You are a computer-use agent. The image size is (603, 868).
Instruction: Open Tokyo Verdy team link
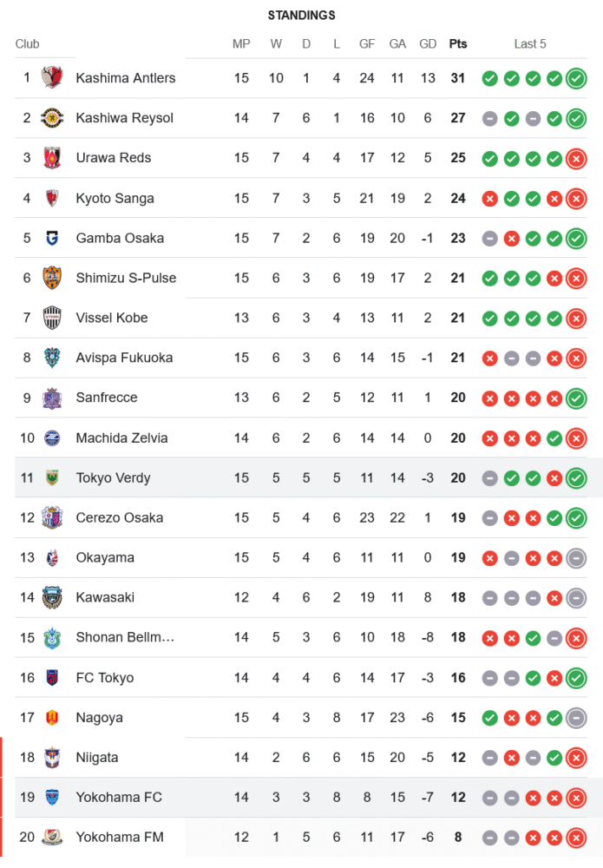tap(113, 477)
